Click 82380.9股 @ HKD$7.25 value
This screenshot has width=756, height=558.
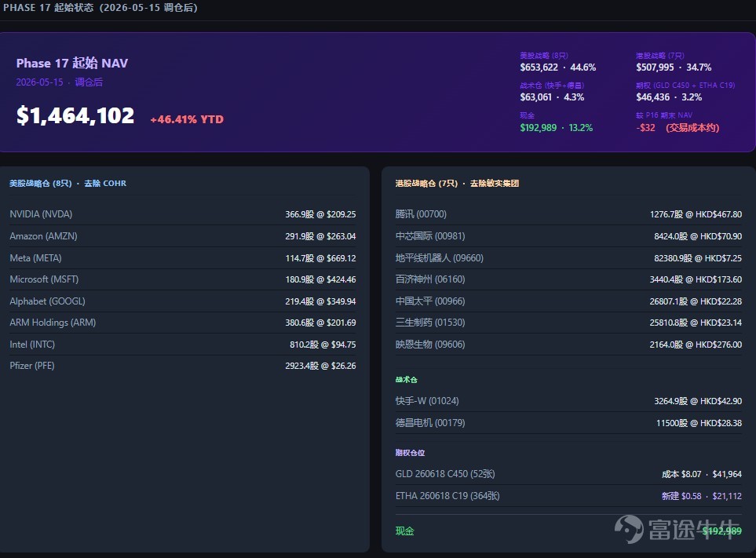[x=698, y=258]
